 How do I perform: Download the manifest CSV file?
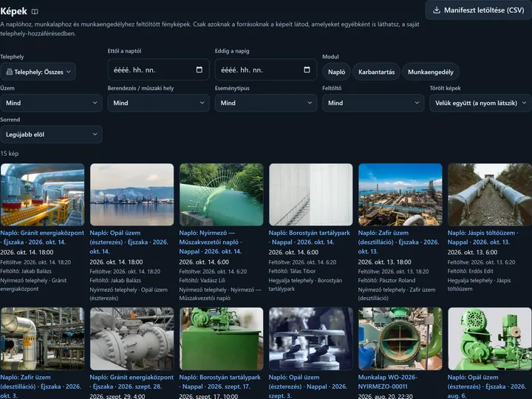coord(478,10)
